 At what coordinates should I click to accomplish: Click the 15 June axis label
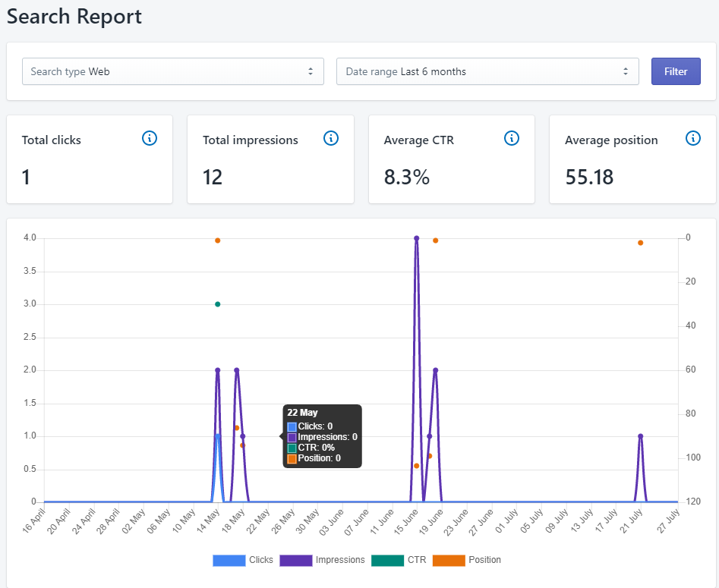tap(405, 521)
